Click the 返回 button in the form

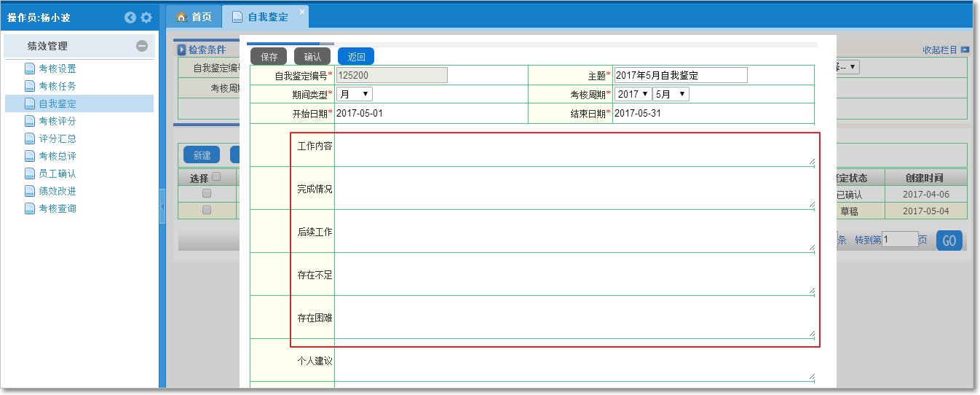pyautogui.click(x=356, y=56)
